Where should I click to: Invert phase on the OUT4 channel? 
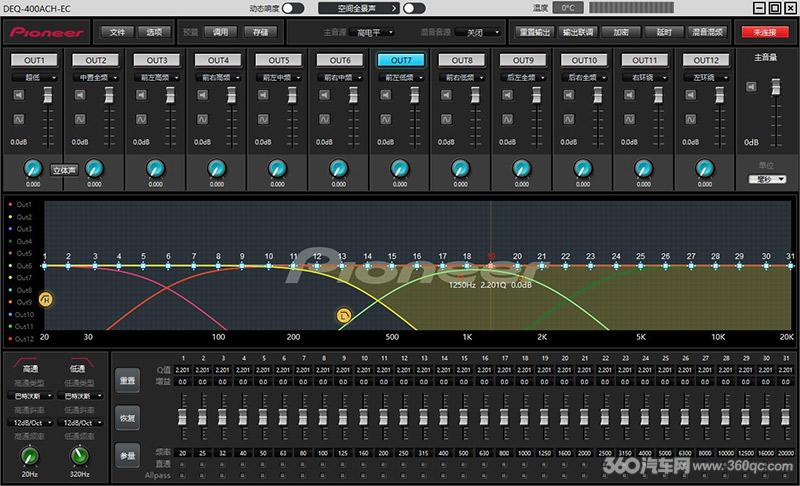pyautogui.click(x=203, y=119)
